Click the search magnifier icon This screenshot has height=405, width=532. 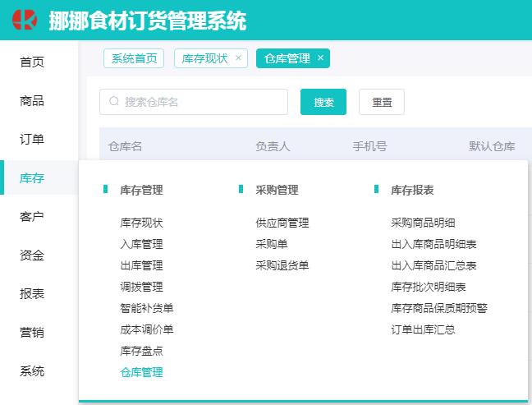(114, 102)
